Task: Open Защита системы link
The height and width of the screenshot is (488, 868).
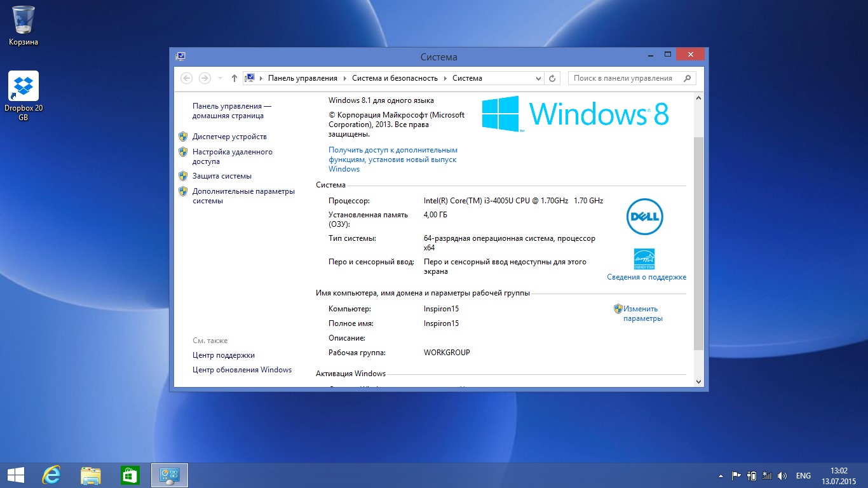Action: [222, 176]
